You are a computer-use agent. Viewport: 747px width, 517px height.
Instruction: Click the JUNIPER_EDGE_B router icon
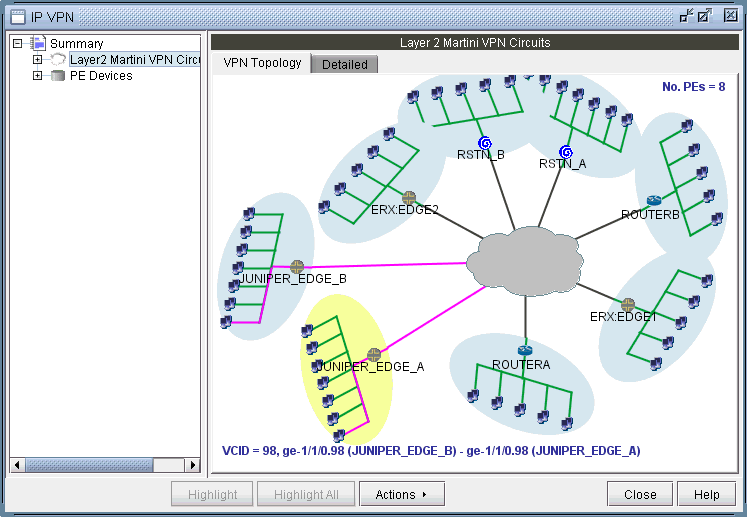click(297, 266)
